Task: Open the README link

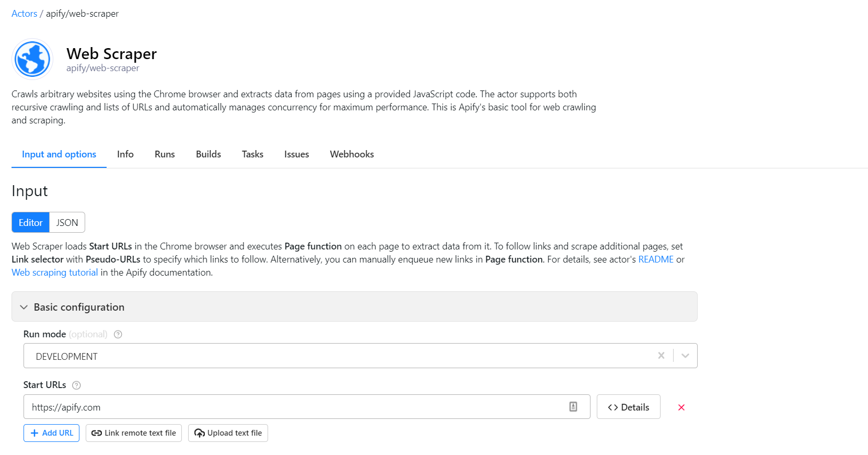Action: click(656, 259)
